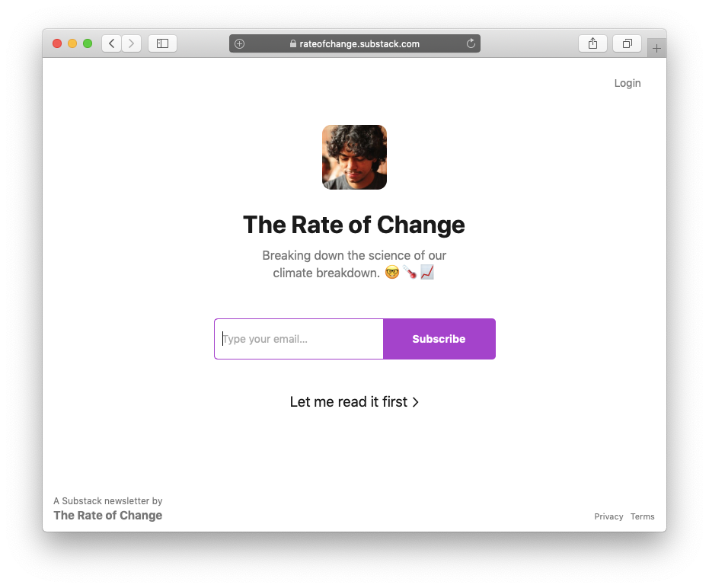Click the purple Subscribe button
The height and width of the screenshot is (588, 709).
pos(439,339)
